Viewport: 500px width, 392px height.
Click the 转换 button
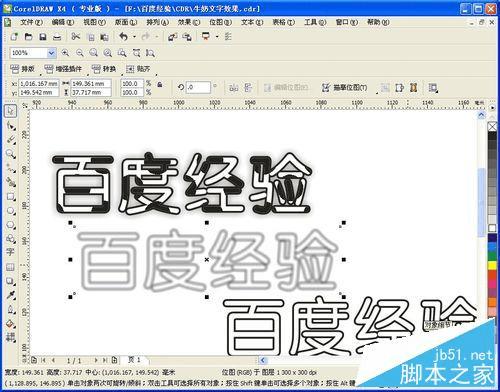(x=104, y=69)
